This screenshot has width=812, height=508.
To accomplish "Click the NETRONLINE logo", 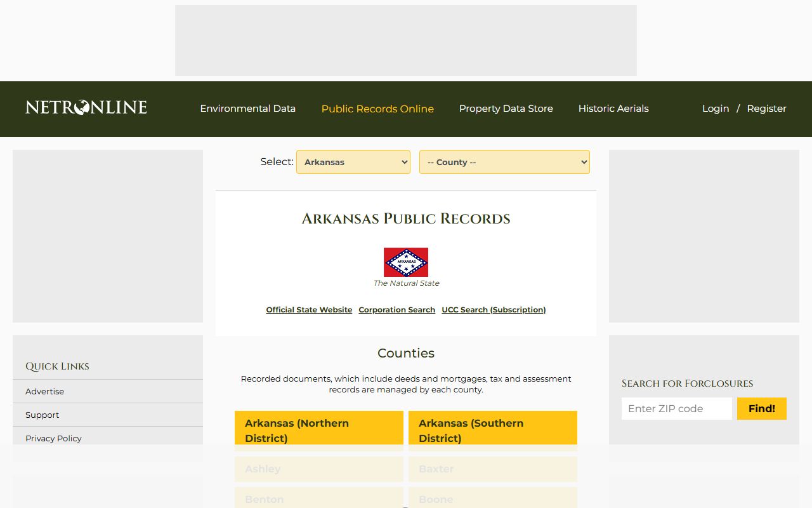I will coord(86,108).
